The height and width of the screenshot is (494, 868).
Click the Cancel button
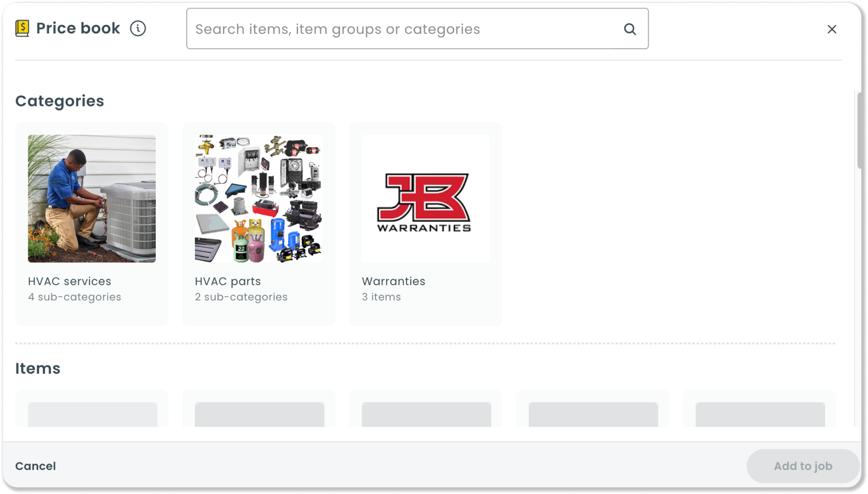pyautogui.click(x=35, y=466)
